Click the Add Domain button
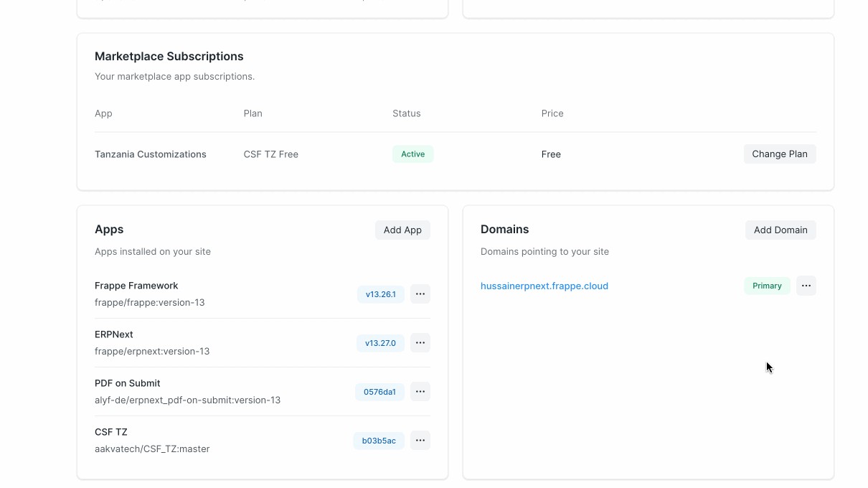868x488 pixels. click(x=780, y=230)
